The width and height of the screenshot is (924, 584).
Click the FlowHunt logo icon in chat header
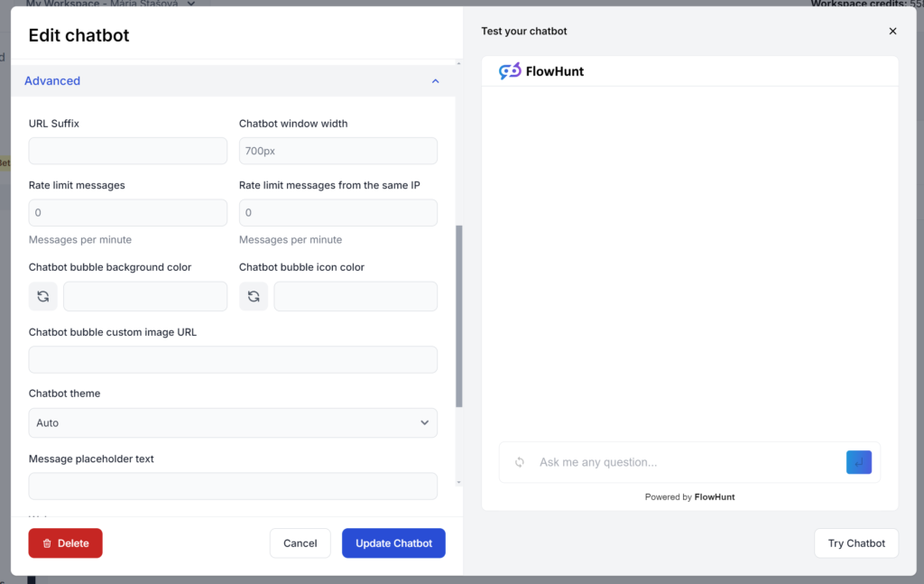click(510, 71)
